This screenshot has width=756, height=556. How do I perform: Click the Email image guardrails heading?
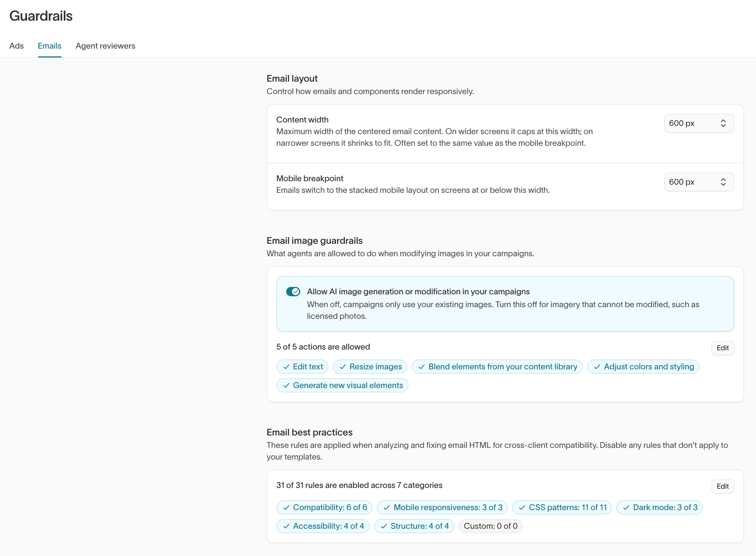pos(315,241)
